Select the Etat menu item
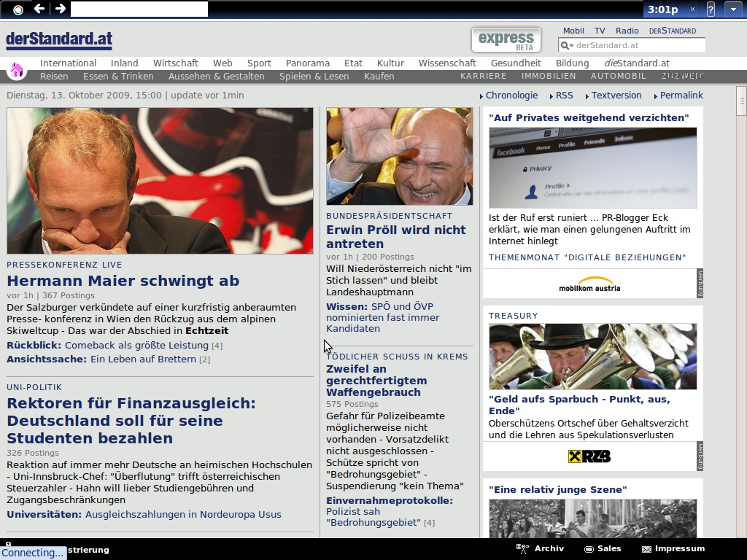This screenshot has width=747, height=560. pyautogui.click(x=353, y=63)
